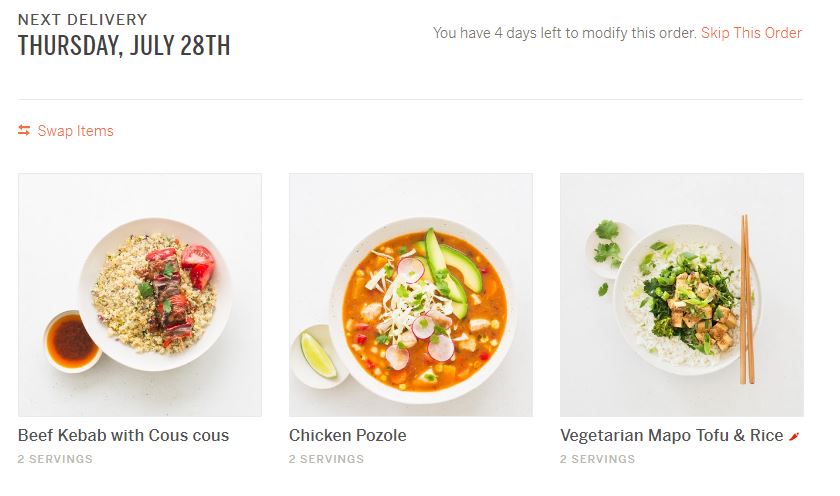Select the Chicken Pozole soup photo
840x496 pixels.
(410, 295)
